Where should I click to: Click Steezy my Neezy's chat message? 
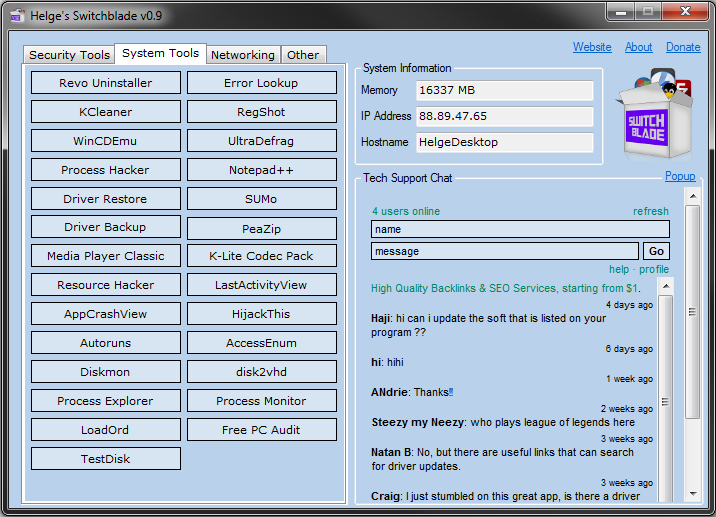pos(503,422)
